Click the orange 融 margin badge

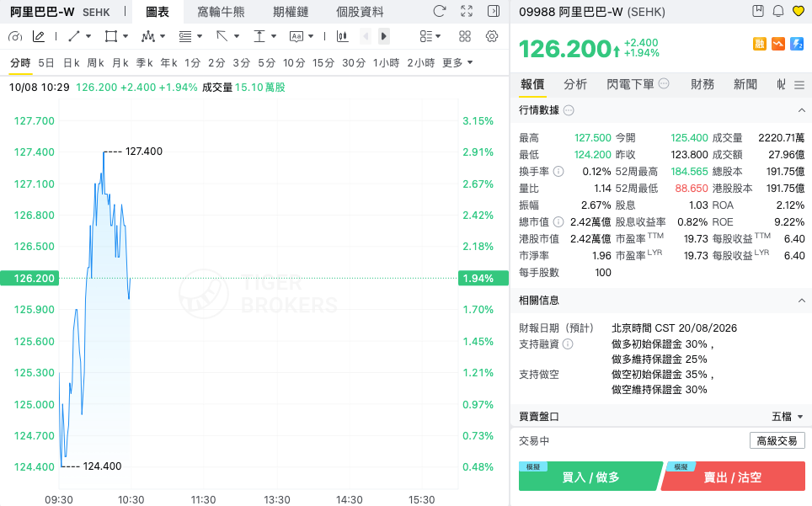pyautogui.click(x=759, y=44)
